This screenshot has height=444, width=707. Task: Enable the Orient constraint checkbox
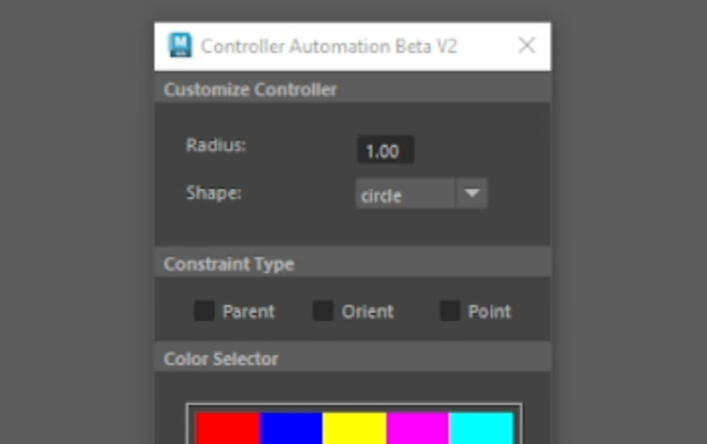click(x=323, y=311)
